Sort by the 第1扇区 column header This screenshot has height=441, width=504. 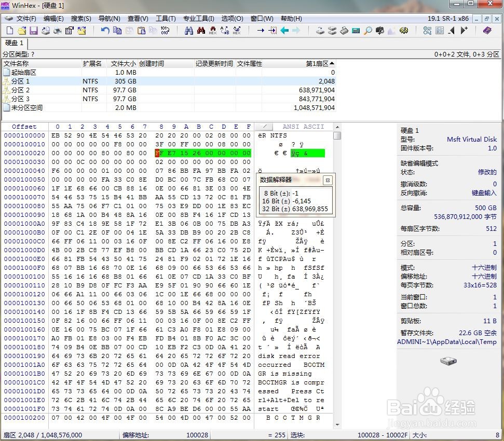299,64
